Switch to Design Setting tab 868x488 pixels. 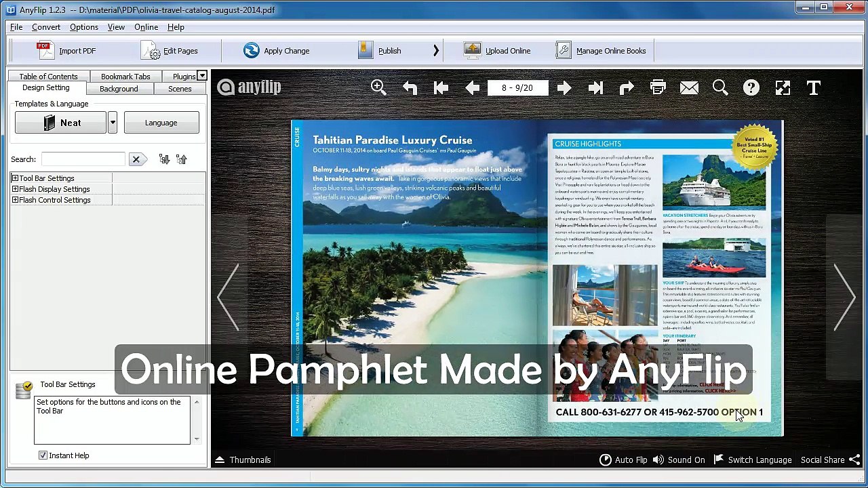click(46, 88)
